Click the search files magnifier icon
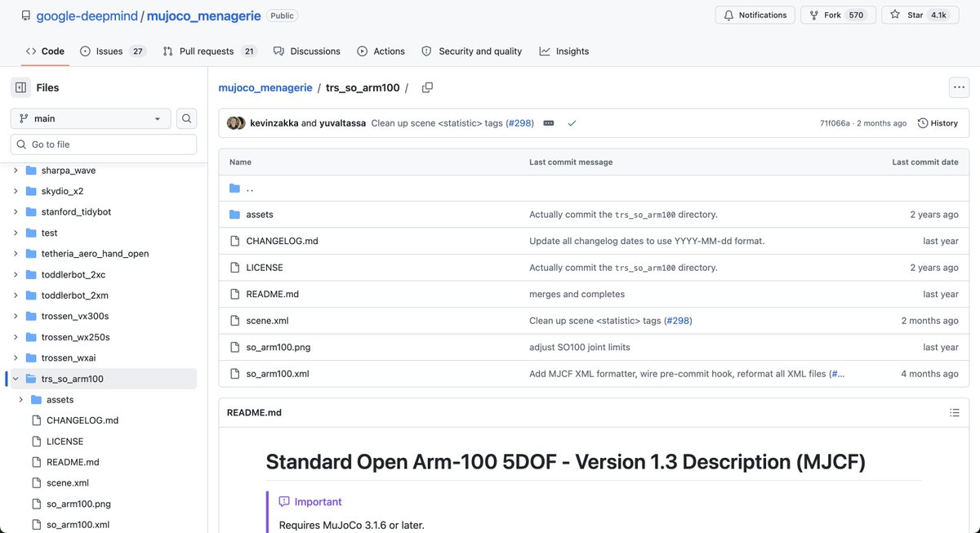 click(x=187, y=118)
